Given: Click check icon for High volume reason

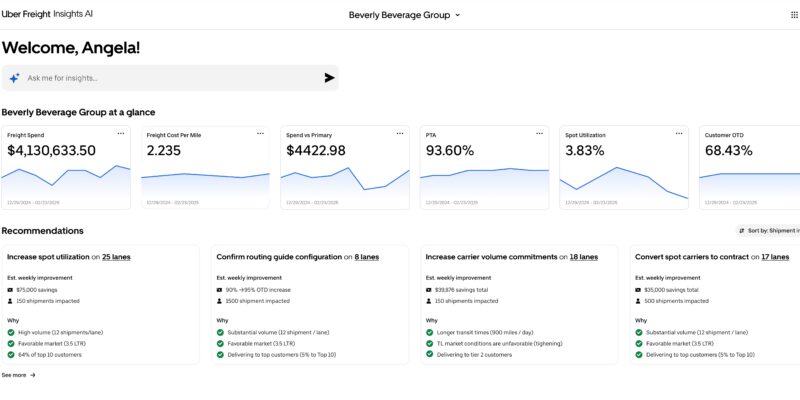Looking at the screenshot, I should [11, 332].
